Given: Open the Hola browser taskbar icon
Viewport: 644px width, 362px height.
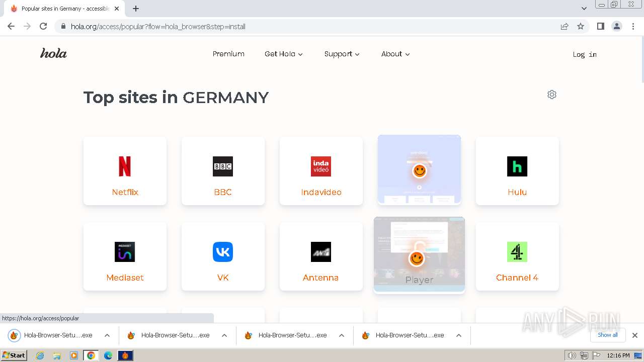Looking at the screenshot, I should pyautogui.click(x=125, y=355).
